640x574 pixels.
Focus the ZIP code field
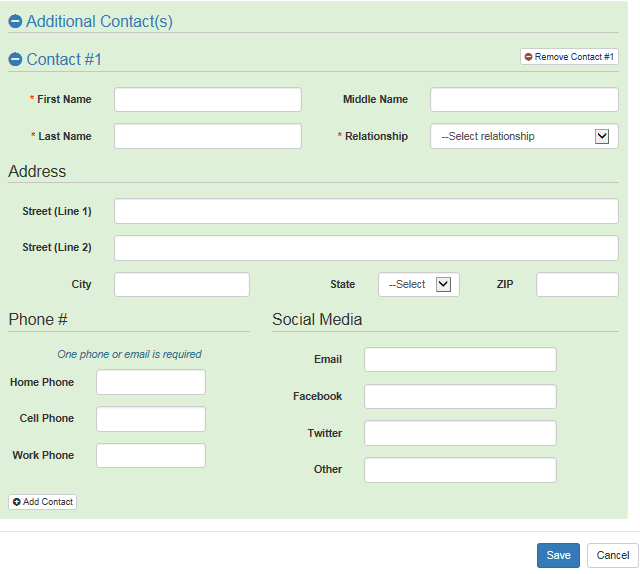pyautogui.click(x=577, y=284)
